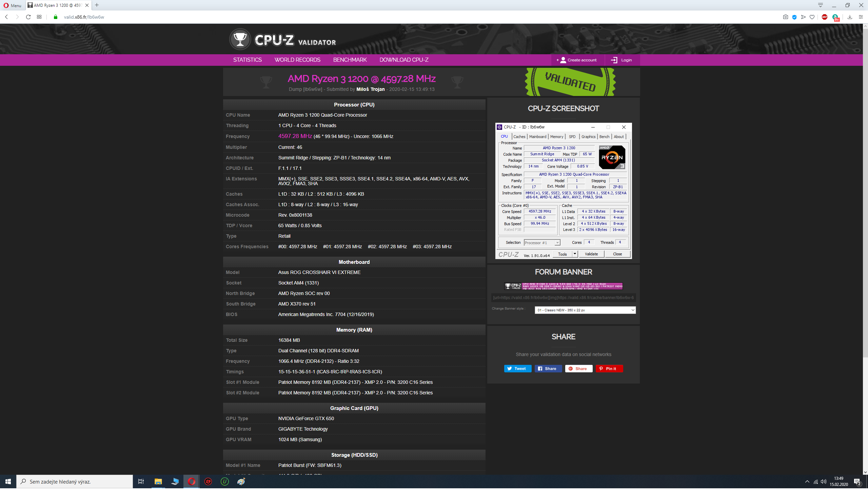Click the CPU-Z screenshot image thumbnail
868x491 pixels.
[x=564, y=191]
